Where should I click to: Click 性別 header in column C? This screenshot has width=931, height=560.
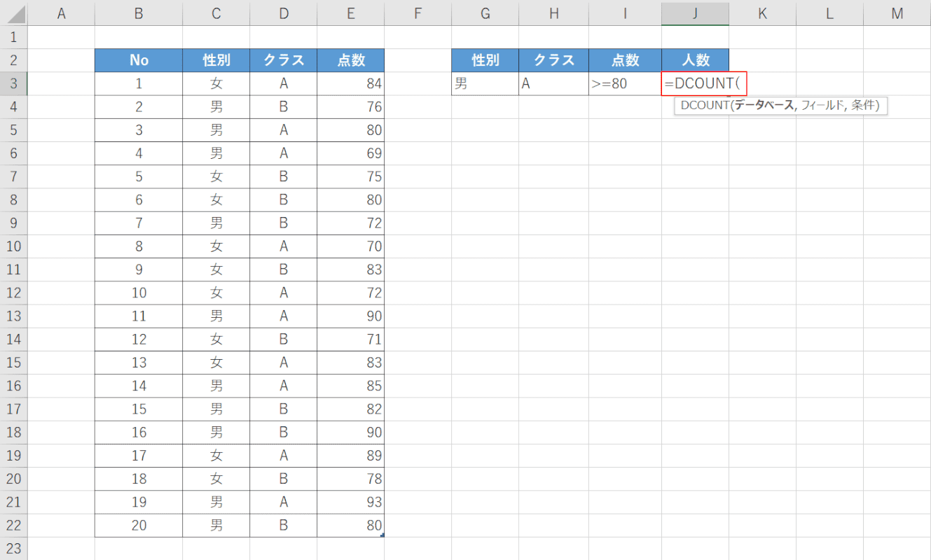tap(216, 60)
